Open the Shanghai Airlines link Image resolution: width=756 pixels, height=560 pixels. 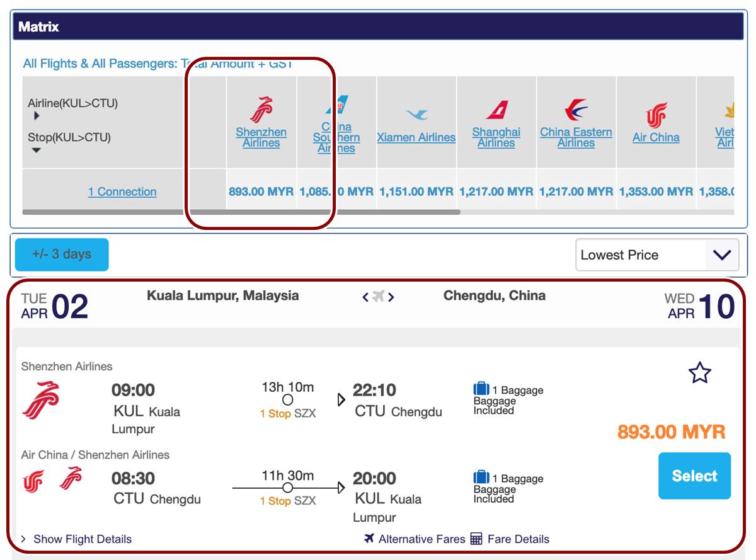[496, 137]
